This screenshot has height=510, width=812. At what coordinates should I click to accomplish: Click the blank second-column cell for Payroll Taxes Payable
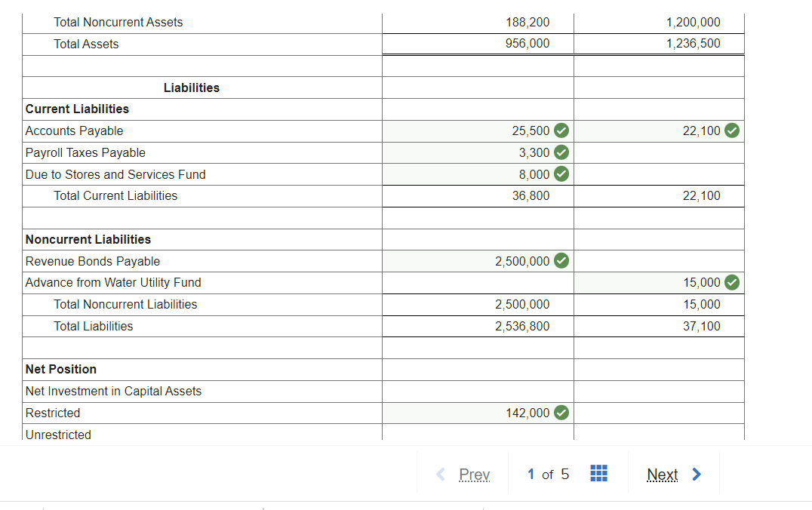(659, 152)
